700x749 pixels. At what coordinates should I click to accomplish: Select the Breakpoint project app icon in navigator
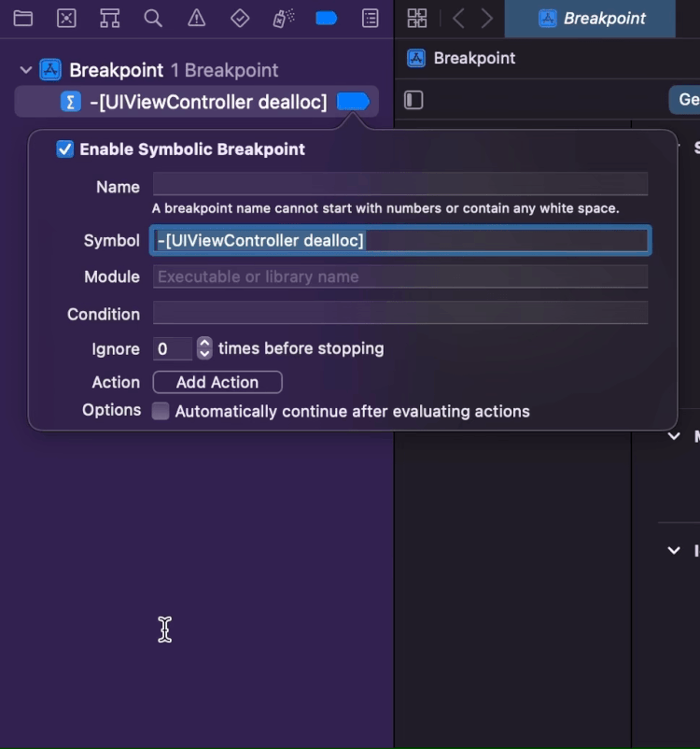(x=50, y=70)
